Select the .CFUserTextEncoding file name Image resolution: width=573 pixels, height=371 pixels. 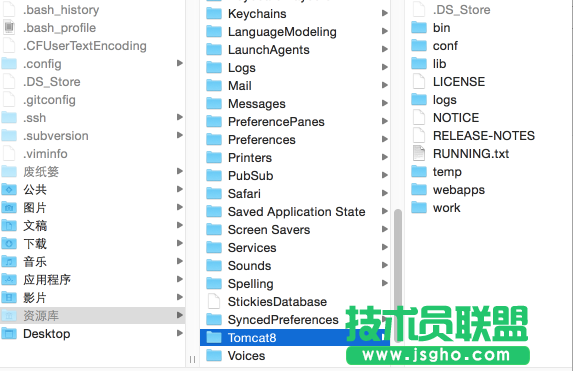(85, 46)
